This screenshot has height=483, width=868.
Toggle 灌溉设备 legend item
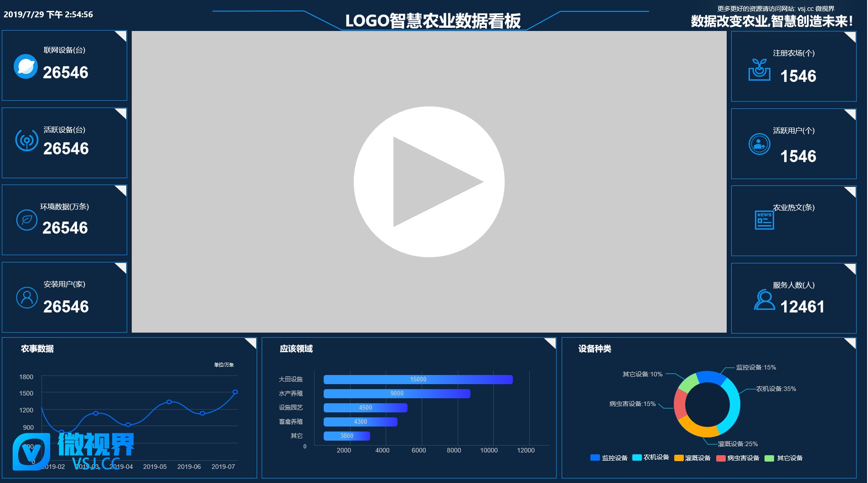(x=692, y=458)
